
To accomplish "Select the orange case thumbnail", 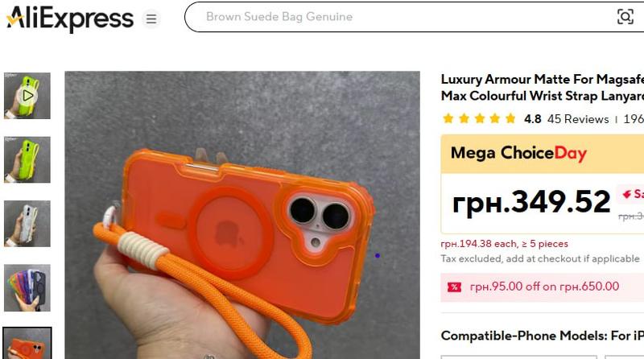I will [27, 344].
